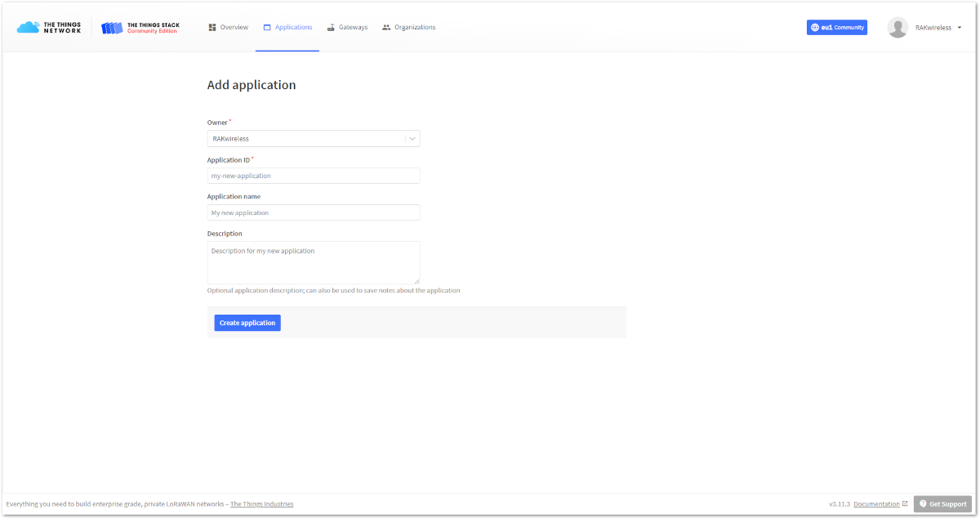
Task: Click the RAKwireless user avatar
Action: (x=898, y=27)
